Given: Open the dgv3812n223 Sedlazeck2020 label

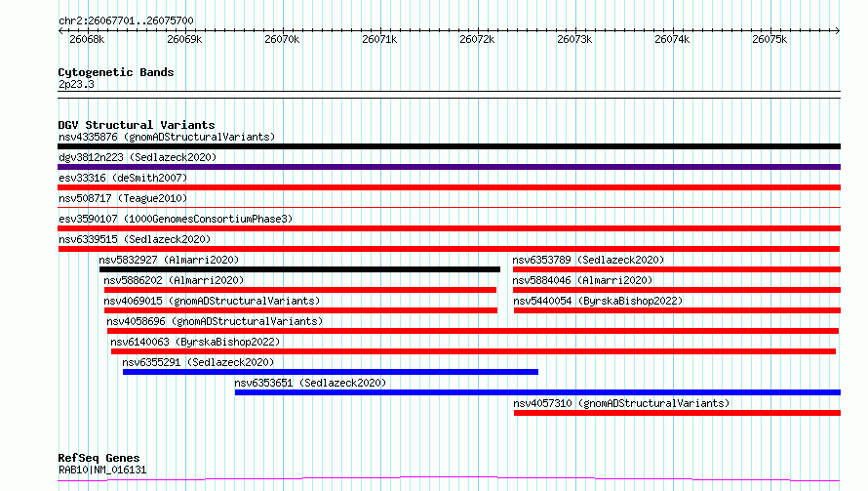Looking at the screenshot, I should coord(138,157).
